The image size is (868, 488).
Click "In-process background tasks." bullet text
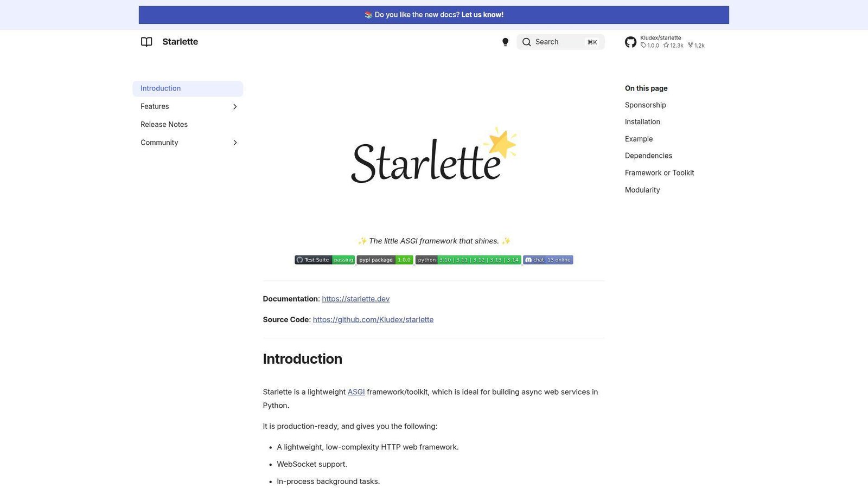328,481
